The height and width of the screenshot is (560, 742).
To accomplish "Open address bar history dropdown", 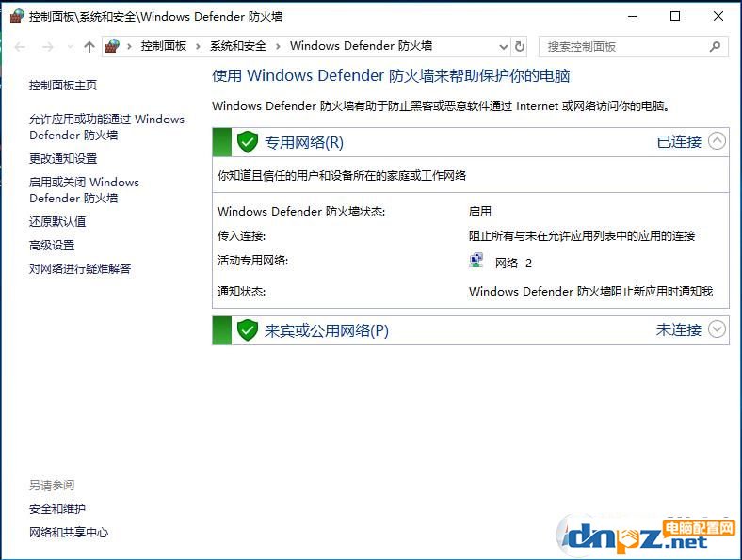I will (504, 47).
